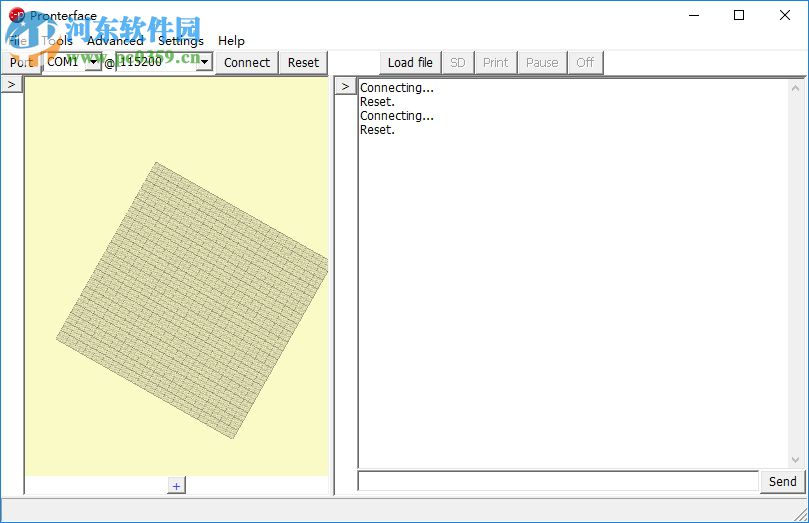Click the log scrollbar down arrow
The width and height of the screenshot is (809, 523).
tap(795, 460)
